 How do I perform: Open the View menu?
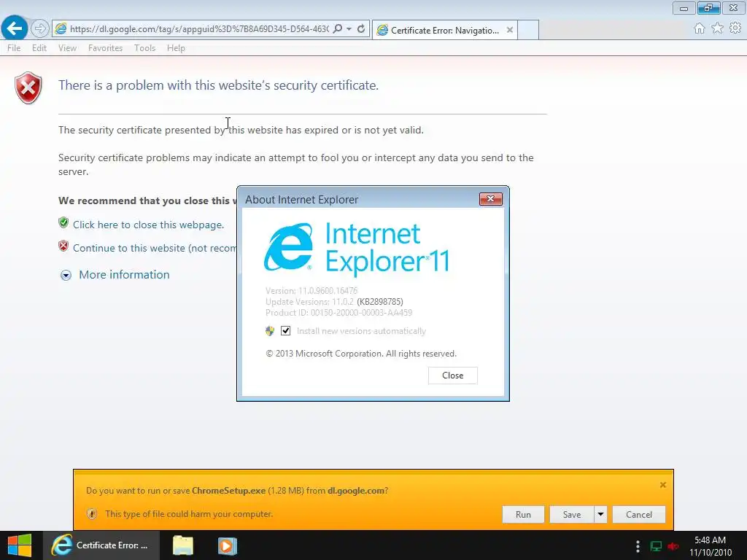coord(67,48)
